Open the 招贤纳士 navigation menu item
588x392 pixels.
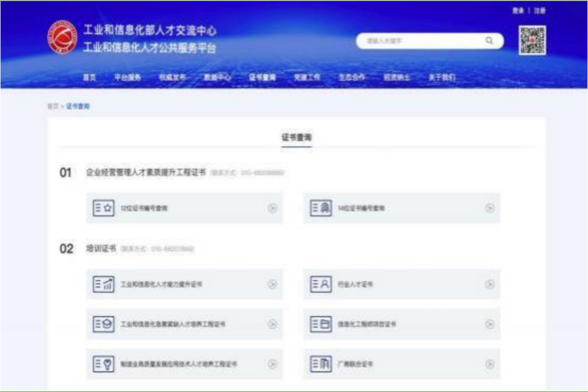pyautogui.click(x=397, y=77)
